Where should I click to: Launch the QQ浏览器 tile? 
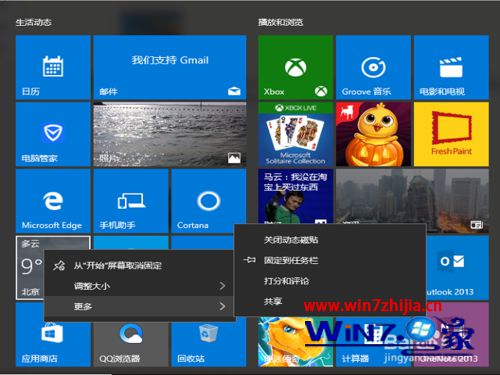coord(131,343)
